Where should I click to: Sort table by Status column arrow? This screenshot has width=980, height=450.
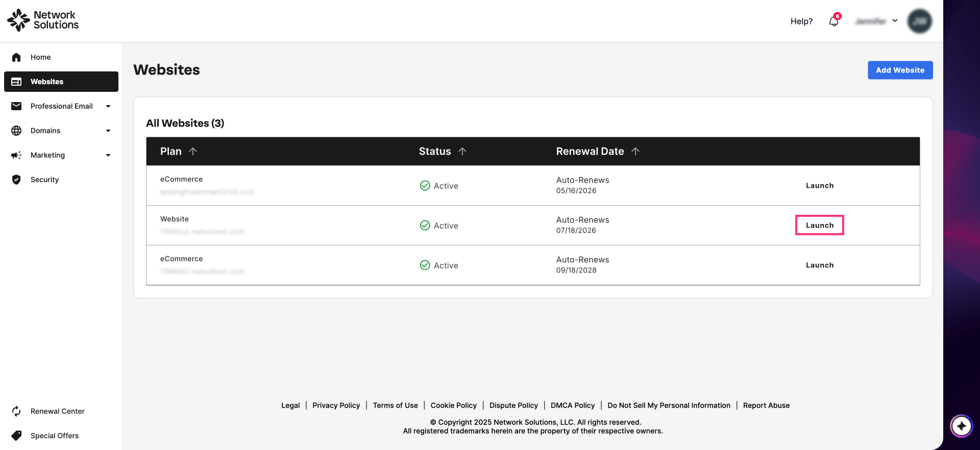(462, 152)
